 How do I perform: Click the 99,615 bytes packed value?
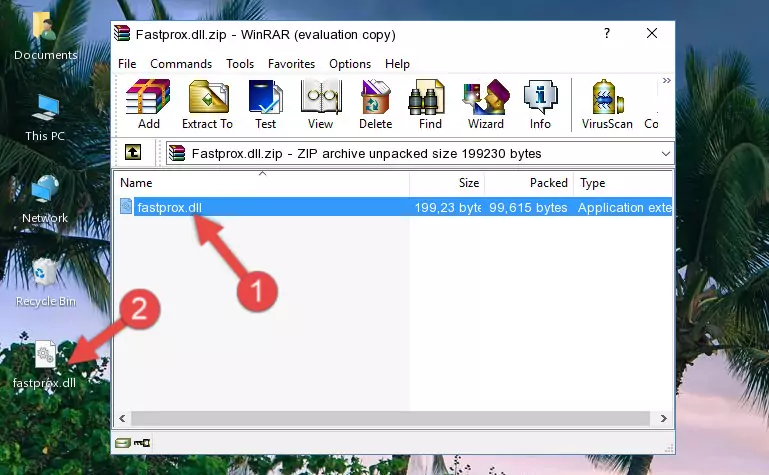click(x=528, y=207)
